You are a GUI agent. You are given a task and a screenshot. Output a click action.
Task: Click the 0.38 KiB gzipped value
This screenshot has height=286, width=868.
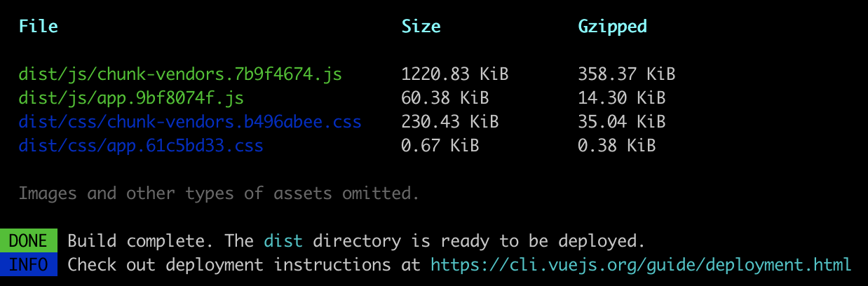pyautogui.click(x=616, y=145)
